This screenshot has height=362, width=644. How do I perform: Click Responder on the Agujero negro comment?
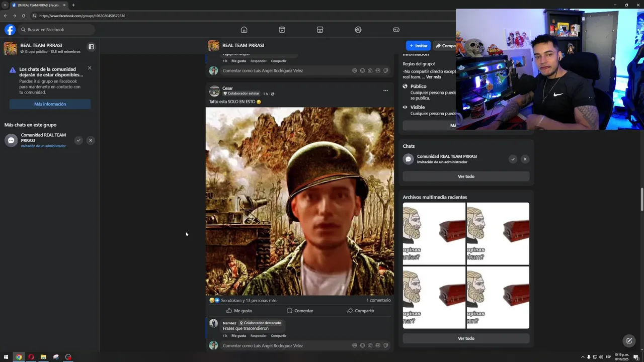pyautogui.click(x=259, y=61)
